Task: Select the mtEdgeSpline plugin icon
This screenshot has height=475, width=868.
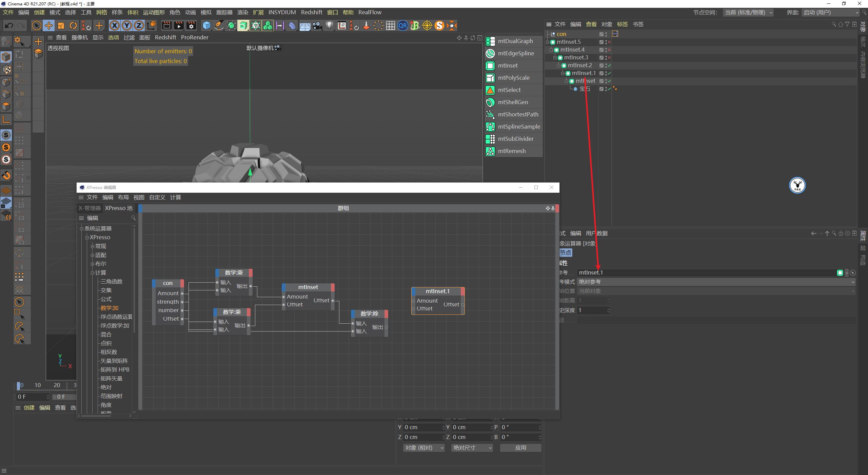Action: tap(491, 53)
